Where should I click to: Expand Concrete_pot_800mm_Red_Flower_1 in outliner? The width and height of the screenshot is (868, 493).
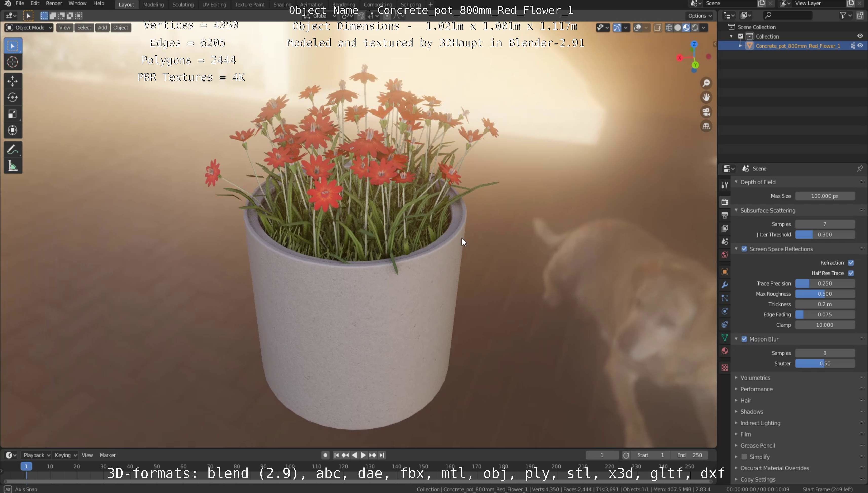point(740,46)
